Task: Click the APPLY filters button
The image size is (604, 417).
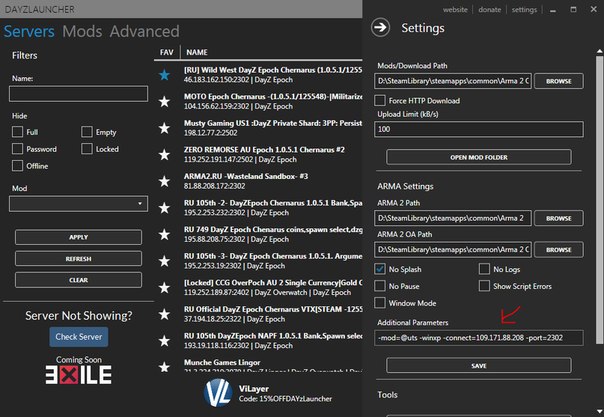Action: 79,237
